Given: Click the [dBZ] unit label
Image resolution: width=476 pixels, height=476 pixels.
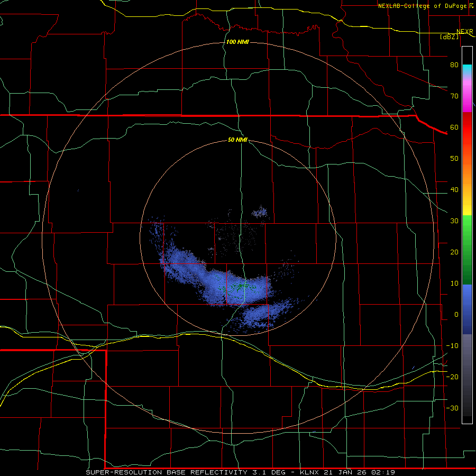Looking at the screenshot, I should click(449, 37).
